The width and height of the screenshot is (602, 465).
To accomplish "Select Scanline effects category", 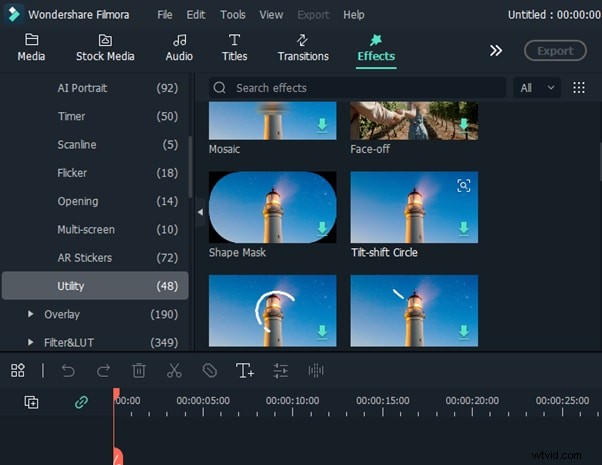I will click(95, 144).
